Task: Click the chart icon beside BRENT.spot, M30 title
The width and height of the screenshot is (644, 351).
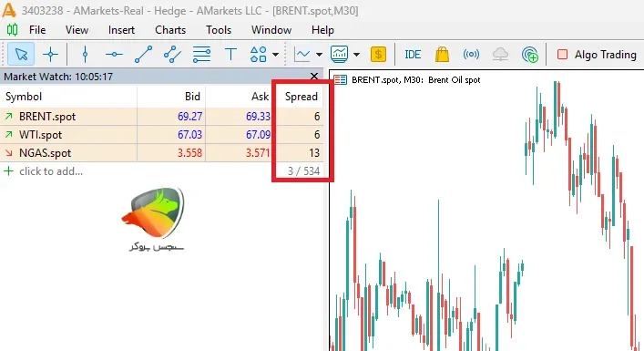Action: click(x=340, y=79)
